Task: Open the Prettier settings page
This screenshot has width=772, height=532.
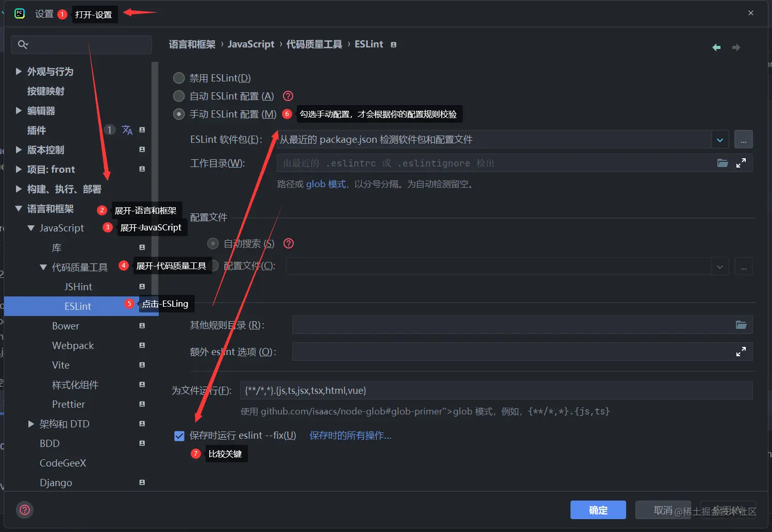Action: 69,404
